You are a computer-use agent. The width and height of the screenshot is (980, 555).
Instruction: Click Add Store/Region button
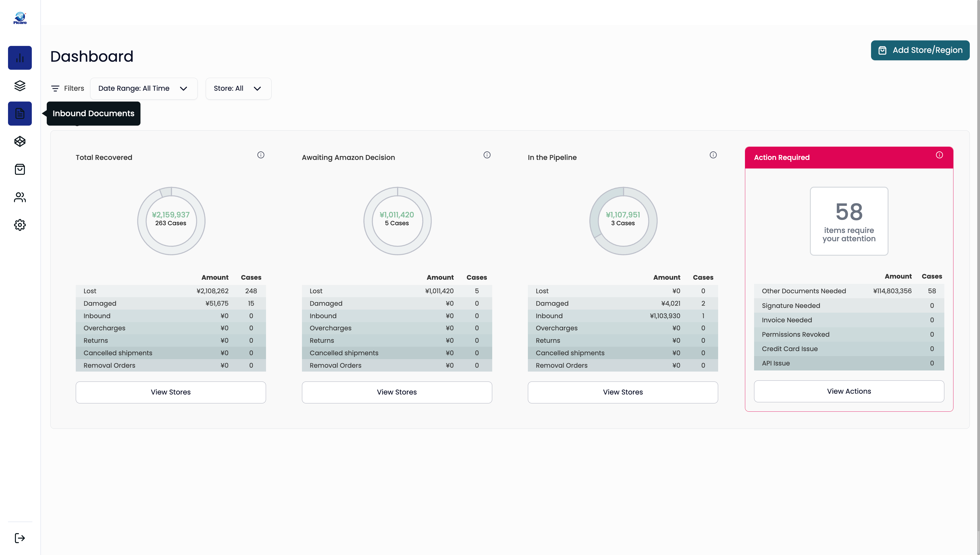pos(920,50)
